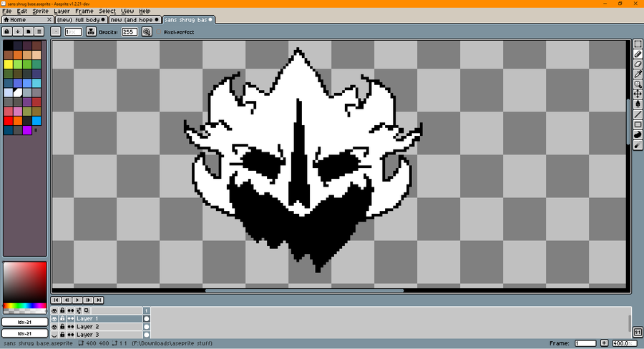The width and height of the screenshot is (644, 349).
Task: Go to the first frame
Action: click(x=56, y=300)
